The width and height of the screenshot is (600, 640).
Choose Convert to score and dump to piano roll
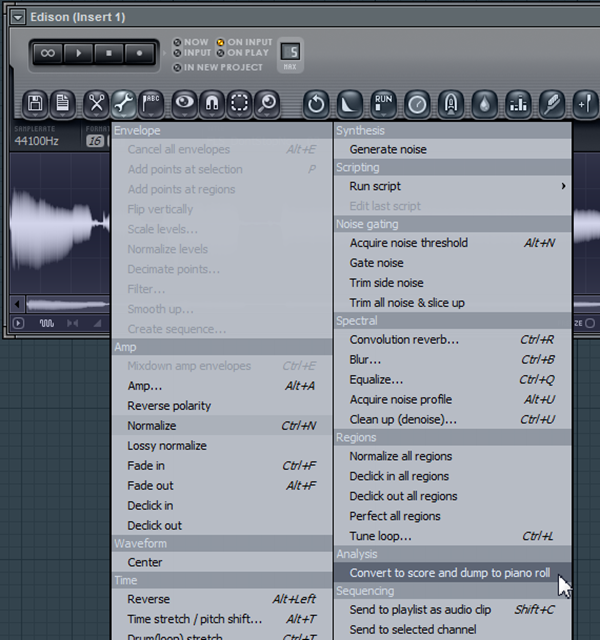click(x=449, y=573)
